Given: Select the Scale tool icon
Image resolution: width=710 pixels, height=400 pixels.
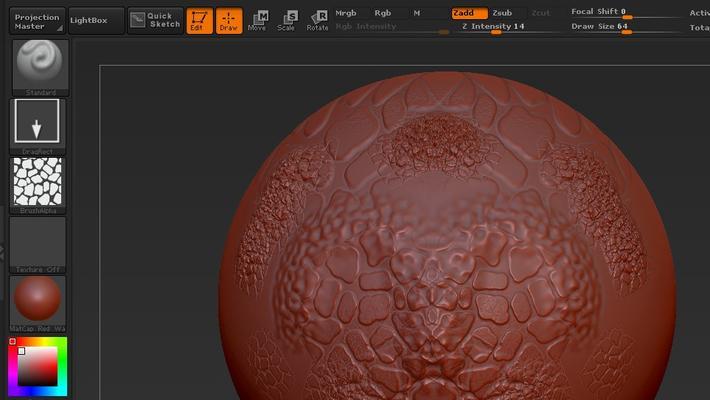Looking at the screenshot, I should pyautogui.click(x=287, y=21).
